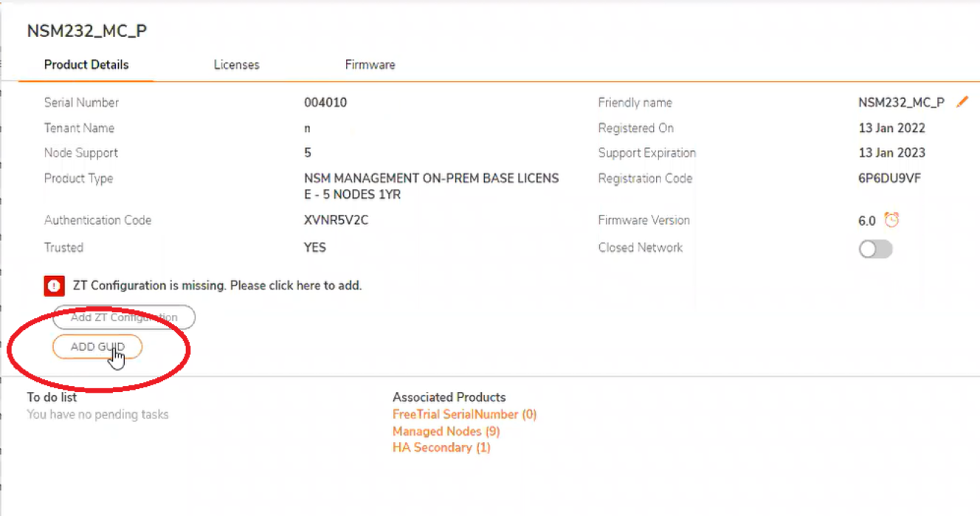Open the FreeTrial SerialNumber (0) link

click(x=464, y=414)
